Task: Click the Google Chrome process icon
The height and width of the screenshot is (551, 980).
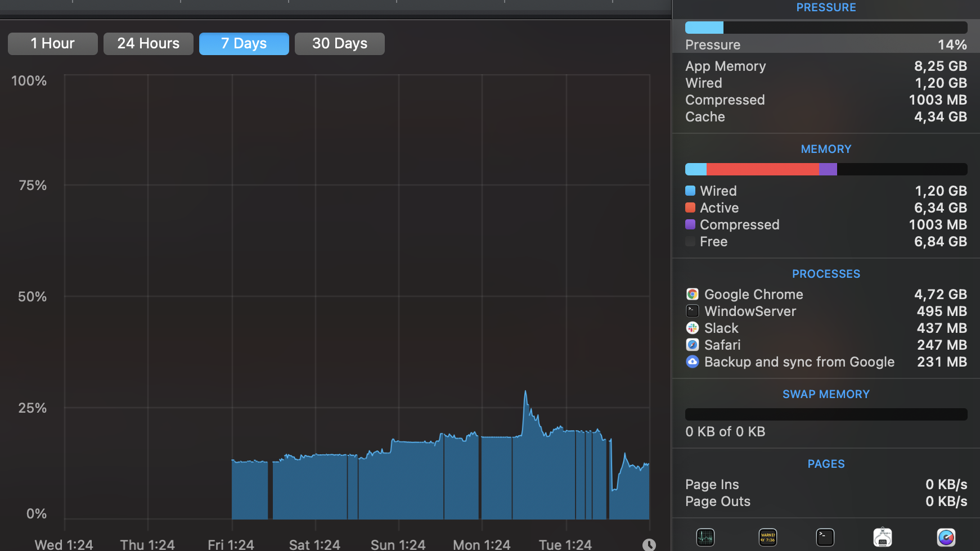Action: click(x=693, y=294)
